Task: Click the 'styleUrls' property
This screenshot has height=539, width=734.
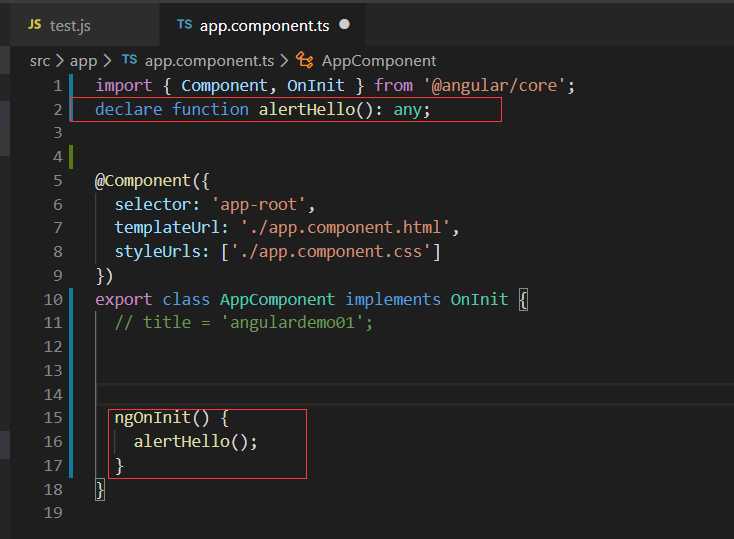Action: [x=157, y=251]
